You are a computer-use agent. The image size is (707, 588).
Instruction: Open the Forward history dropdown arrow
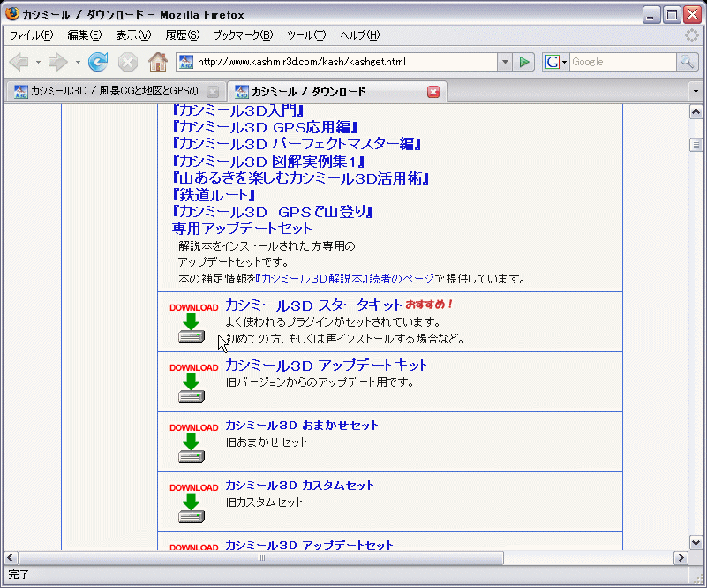[x=78, y=62]
